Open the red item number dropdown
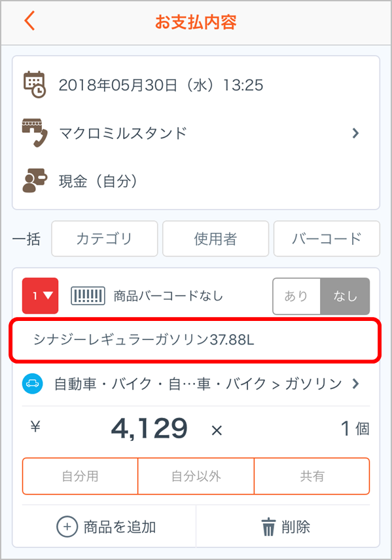 click(x=41, y=295)
